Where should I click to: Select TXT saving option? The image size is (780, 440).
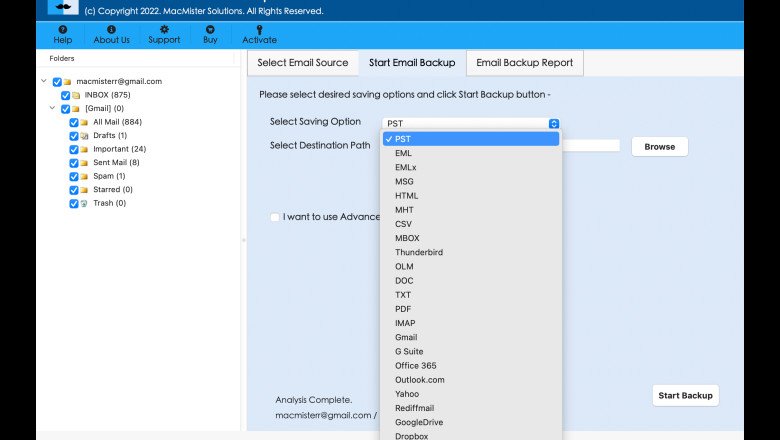(471, 295)
